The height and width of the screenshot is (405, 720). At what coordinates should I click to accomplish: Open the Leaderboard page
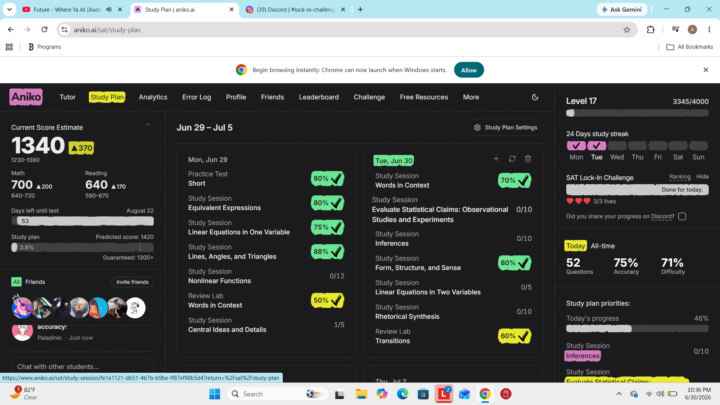click(319, 97)
